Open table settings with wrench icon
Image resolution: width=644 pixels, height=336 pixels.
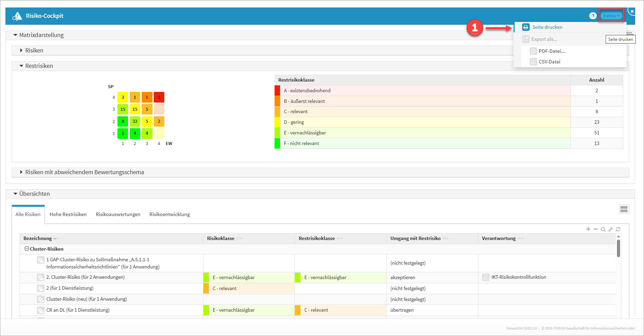[610, 229]
